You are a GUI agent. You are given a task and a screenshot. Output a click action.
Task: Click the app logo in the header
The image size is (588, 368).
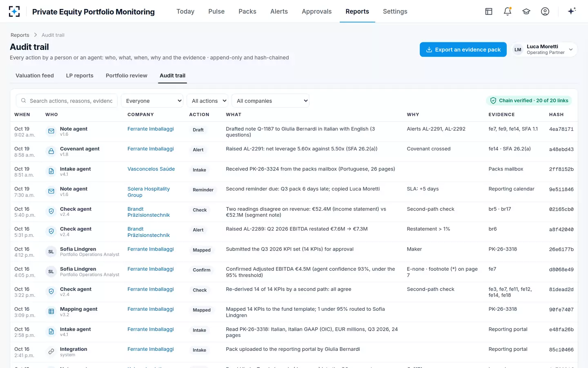14,11
